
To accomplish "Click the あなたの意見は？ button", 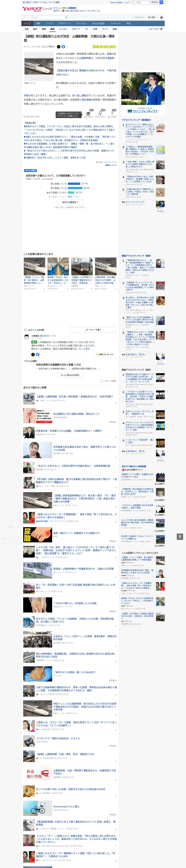I will (71, 202).
